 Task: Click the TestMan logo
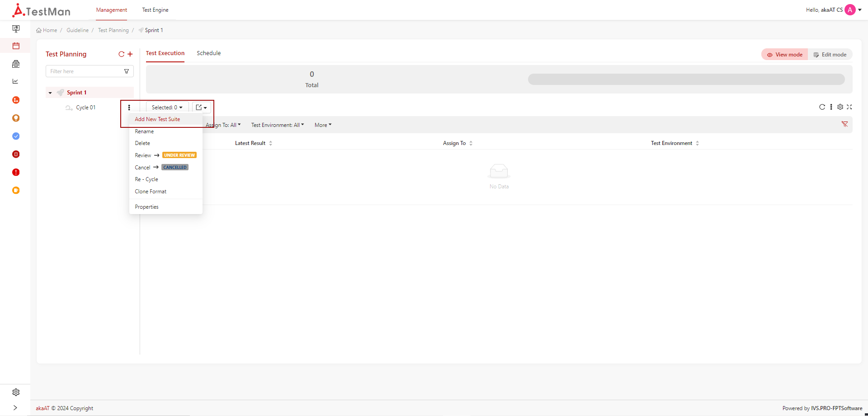click(x=41, y=10)
